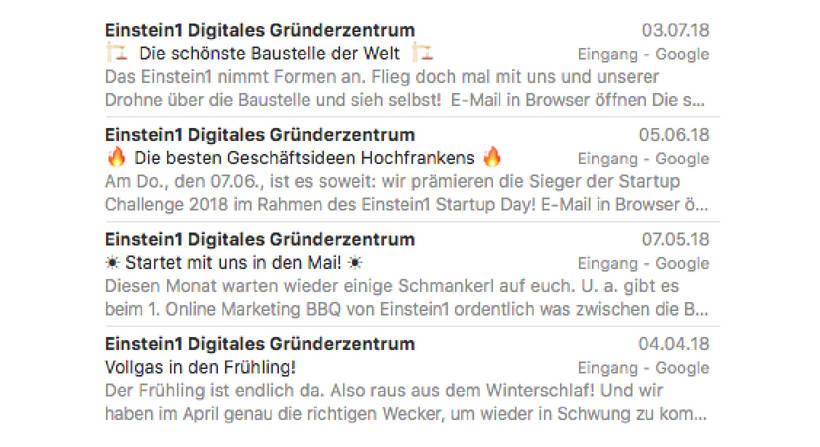Click "Eingang - Google" on the Vollgas email

[643, 368]
